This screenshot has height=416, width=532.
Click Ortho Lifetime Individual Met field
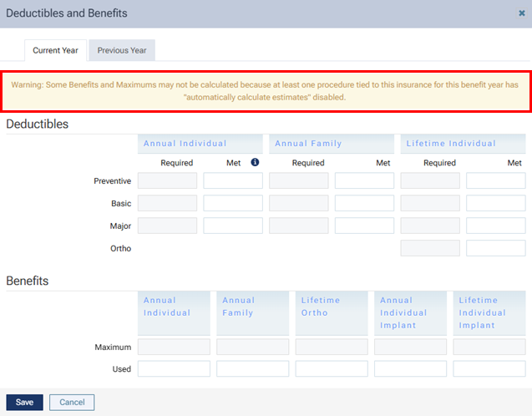[495, 248]
